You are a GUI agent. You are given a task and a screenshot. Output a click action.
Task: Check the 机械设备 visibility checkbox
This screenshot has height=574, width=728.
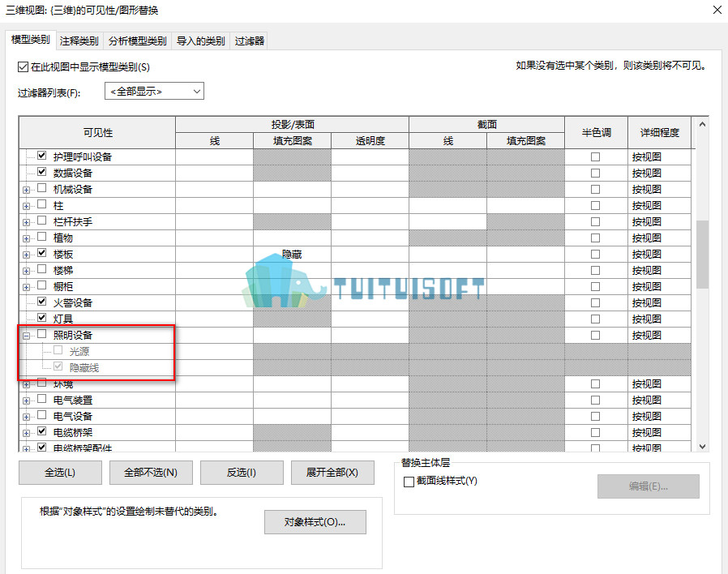tap(42, 188)
